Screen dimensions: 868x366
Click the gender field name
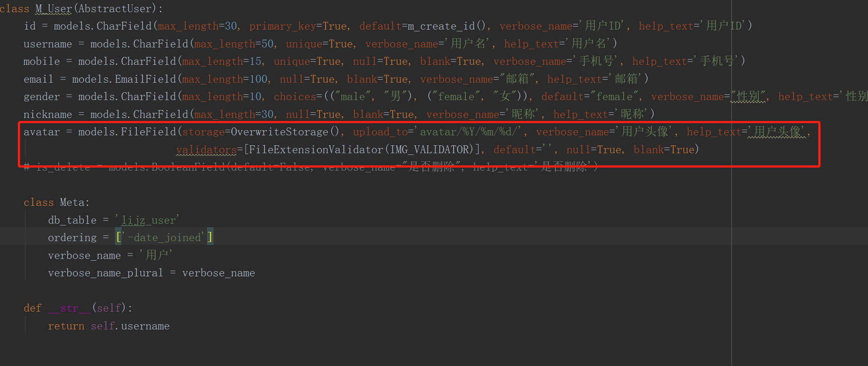click(x=41, y=97)
